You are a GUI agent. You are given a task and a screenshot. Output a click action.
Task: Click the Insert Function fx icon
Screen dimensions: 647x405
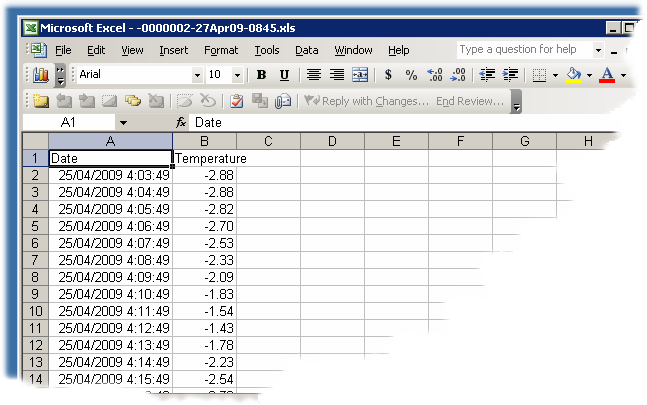point(181,122)
